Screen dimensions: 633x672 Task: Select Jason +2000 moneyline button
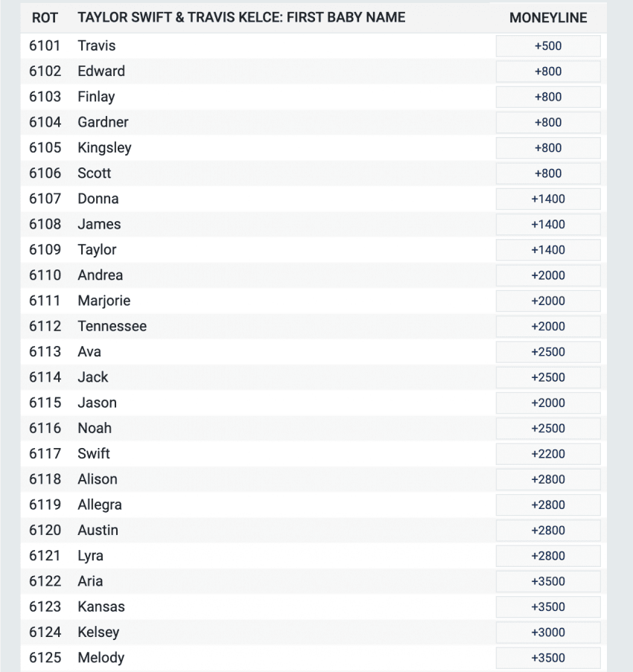click(x=548, y=403)
